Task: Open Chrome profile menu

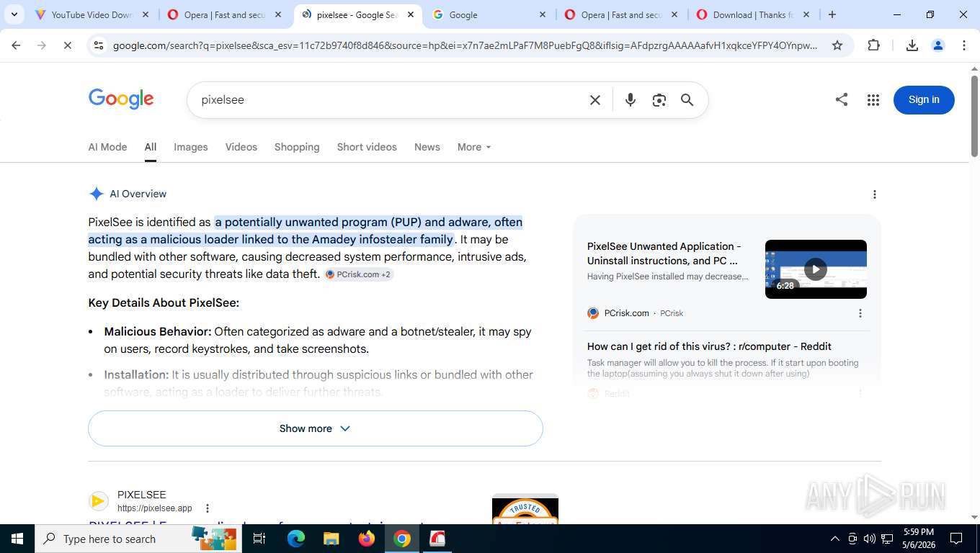Action: [938, 45]
